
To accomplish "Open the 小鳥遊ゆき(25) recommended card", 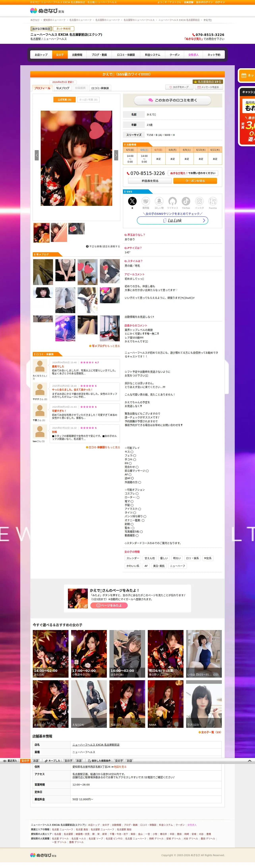I will (89, 654).
